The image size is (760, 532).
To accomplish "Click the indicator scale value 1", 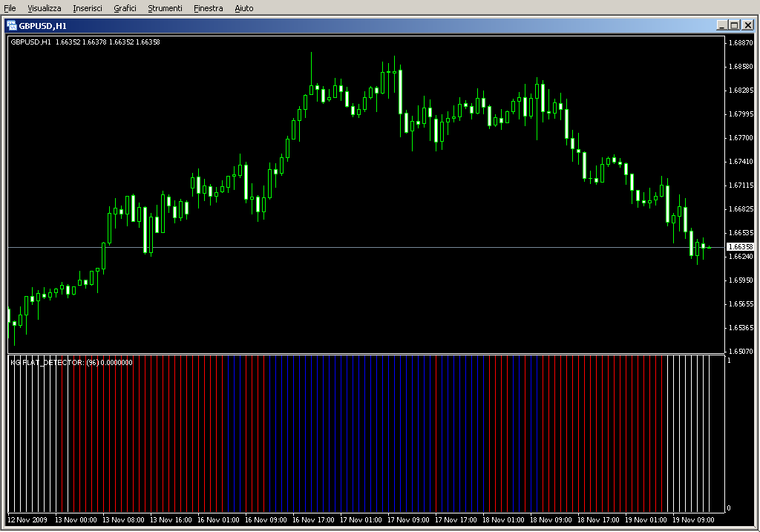I will point(729,361).
